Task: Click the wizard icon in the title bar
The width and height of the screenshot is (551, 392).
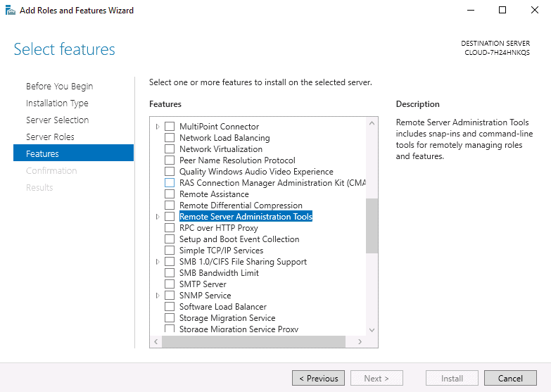Action: tap(10, 10)
